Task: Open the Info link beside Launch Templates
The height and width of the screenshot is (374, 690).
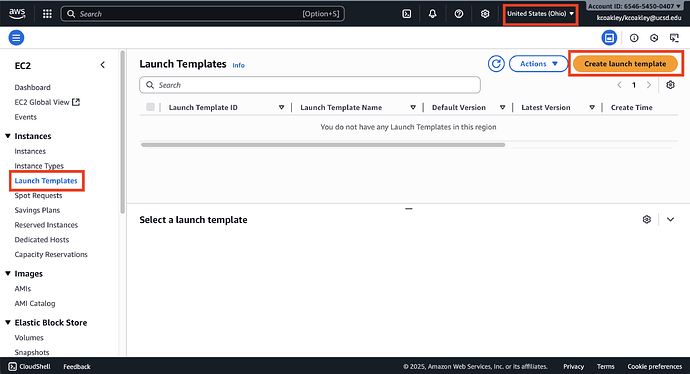Action: pos(239,65)
